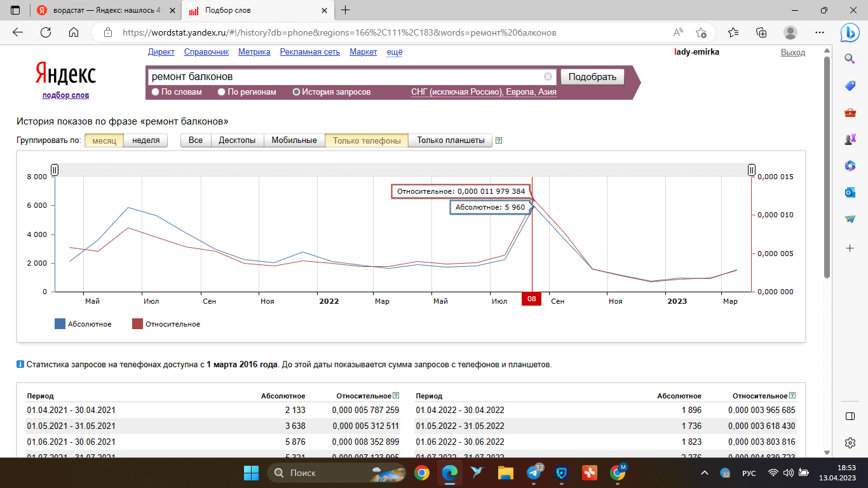Viewport: 868px width, 488px height.
Task: Group results by неделя
Action: [146, 140]
